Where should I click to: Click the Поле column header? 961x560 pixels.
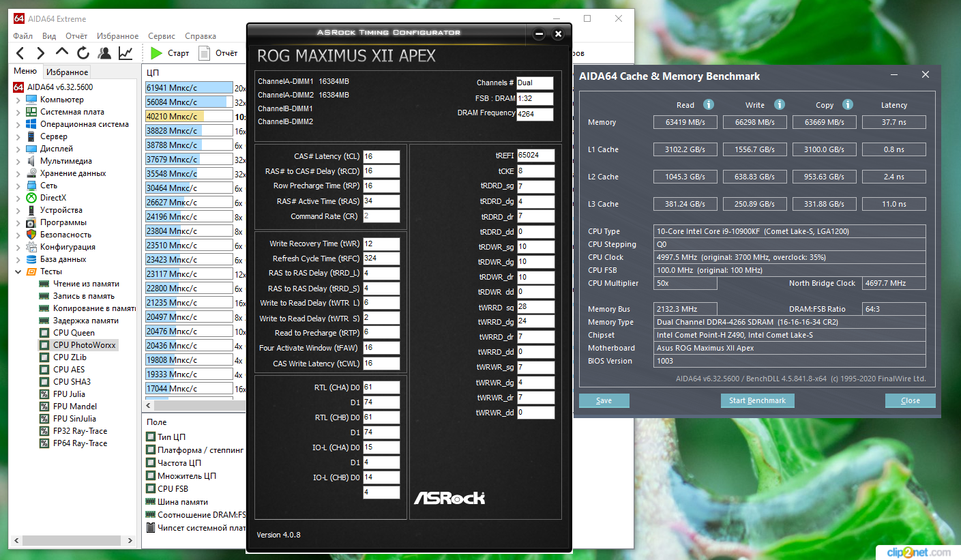pyautogui.click(x=157, y=422)
